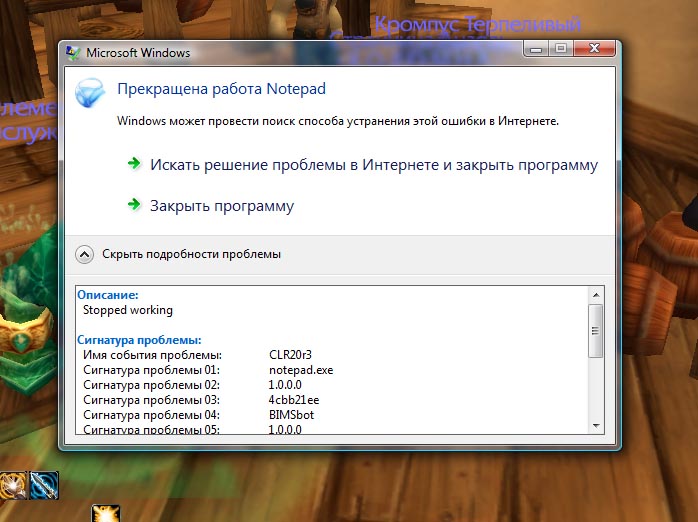Select Имя события проблемы label
Screen dimensions: 698x522
(152, 355)
